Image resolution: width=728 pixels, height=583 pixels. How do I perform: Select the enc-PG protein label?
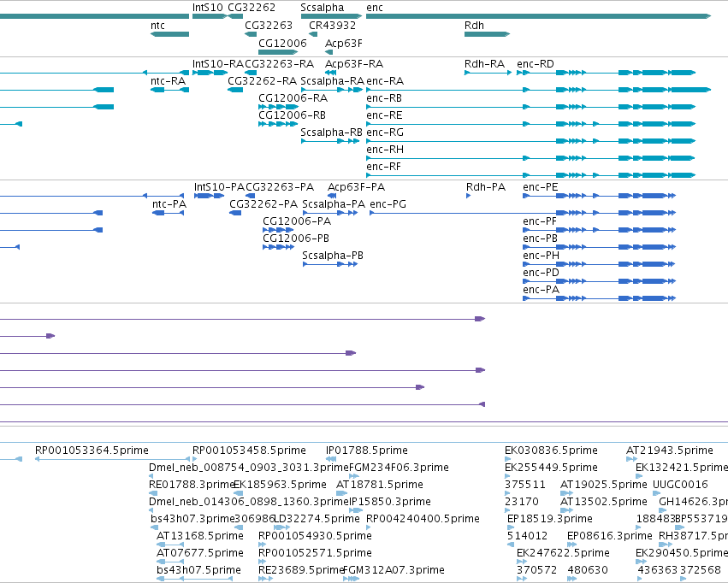[x=388, y=204]
